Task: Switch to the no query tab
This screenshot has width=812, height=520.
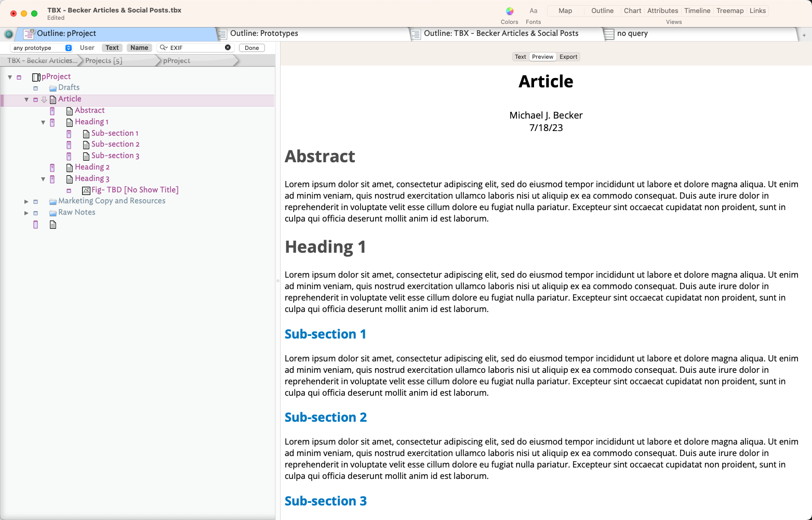Action: click(x=699, y=34)
